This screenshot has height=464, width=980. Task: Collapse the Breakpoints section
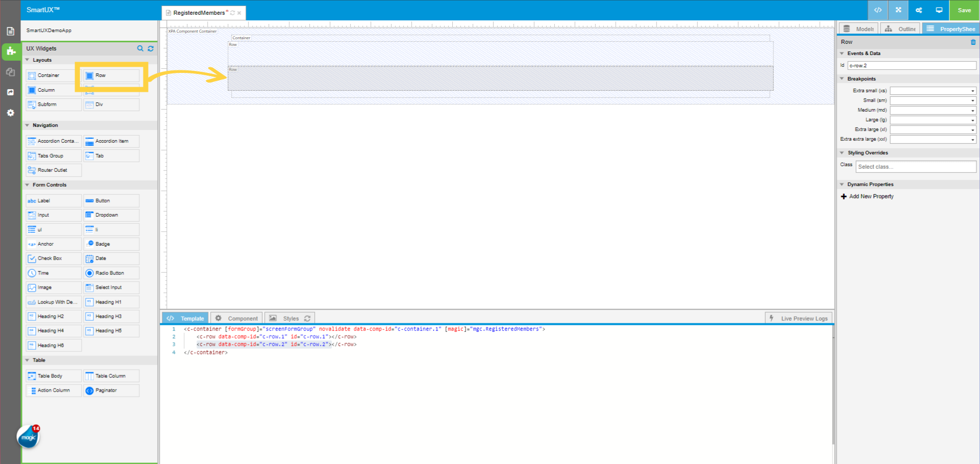click(x=842, y=79)
